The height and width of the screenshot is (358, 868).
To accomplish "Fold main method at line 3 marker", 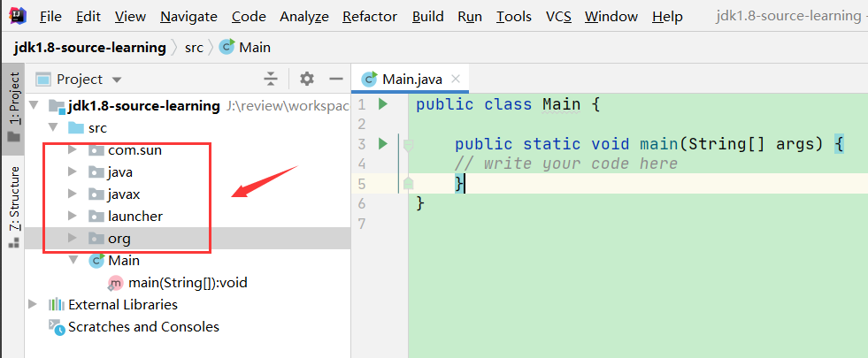I will click(409, 146).
